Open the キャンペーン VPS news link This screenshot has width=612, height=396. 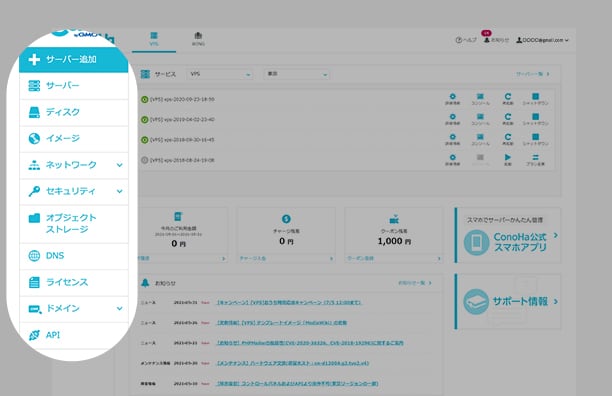(289, 302)
